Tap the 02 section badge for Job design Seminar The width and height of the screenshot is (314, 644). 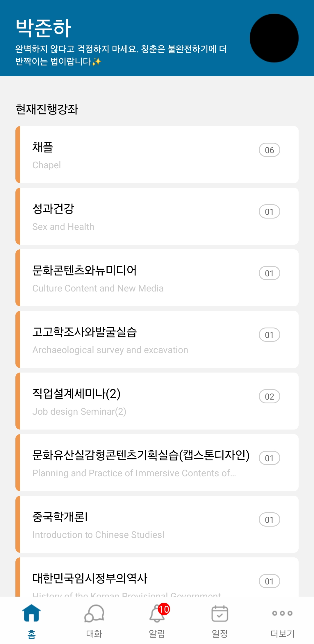[269, 397]
